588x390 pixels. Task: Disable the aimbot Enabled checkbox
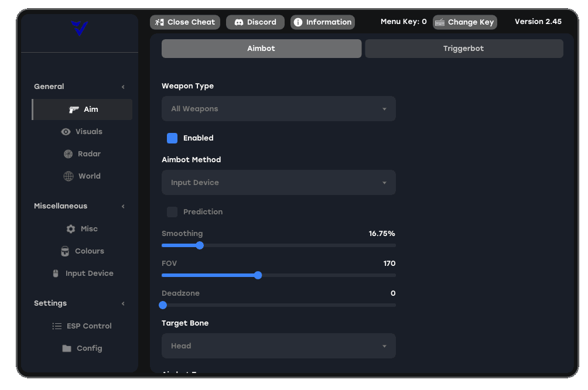[172, 138]
